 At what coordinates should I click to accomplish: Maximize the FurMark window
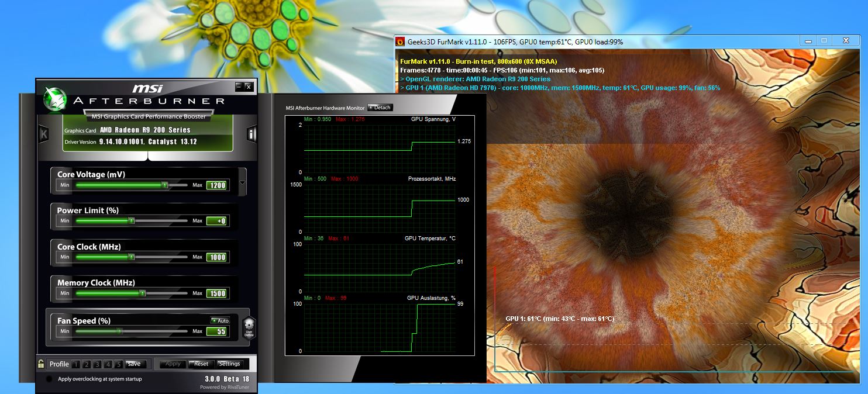[824, 41]
